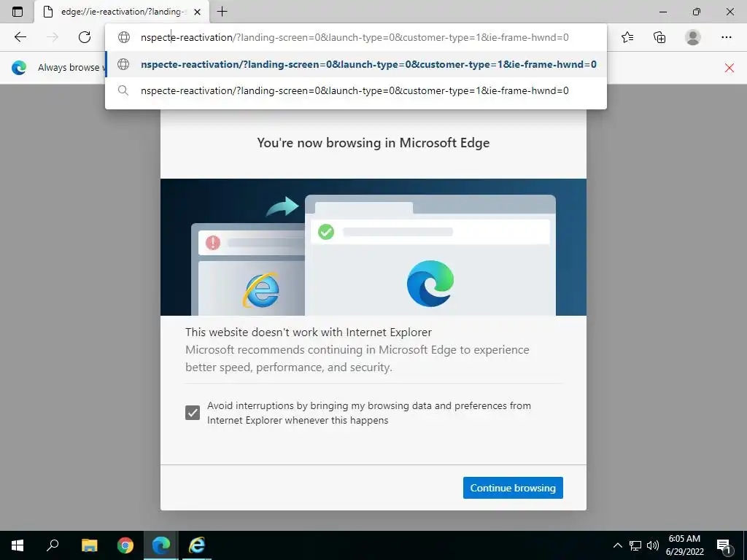
Task: Click the Continue browsing button
Action: click(513, 488)
